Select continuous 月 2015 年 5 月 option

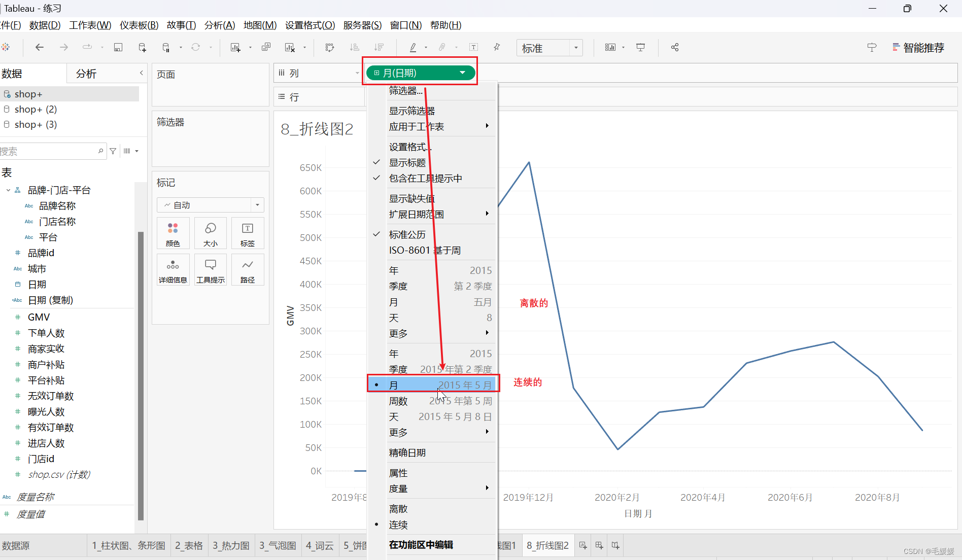[432, 385]
